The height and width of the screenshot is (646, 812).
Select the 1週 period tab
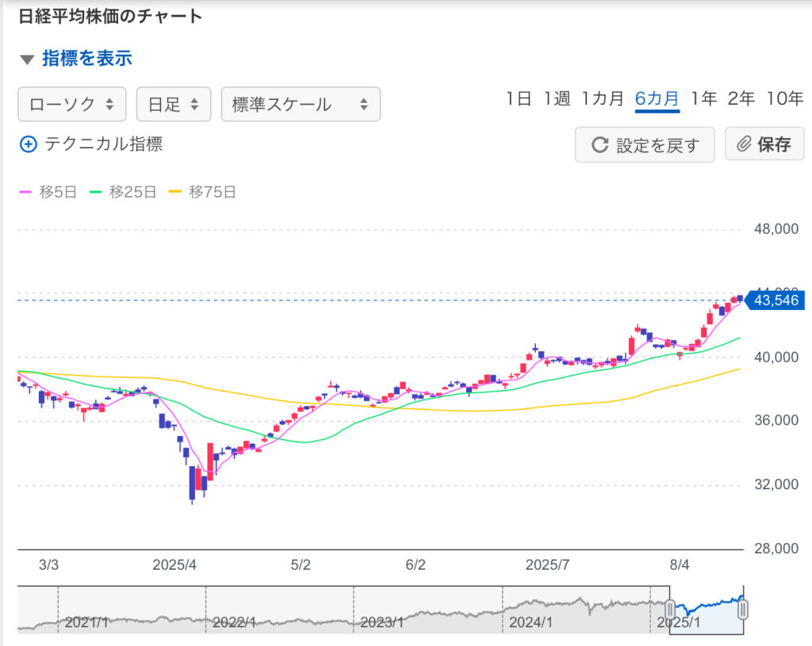(x=556, y=97)
